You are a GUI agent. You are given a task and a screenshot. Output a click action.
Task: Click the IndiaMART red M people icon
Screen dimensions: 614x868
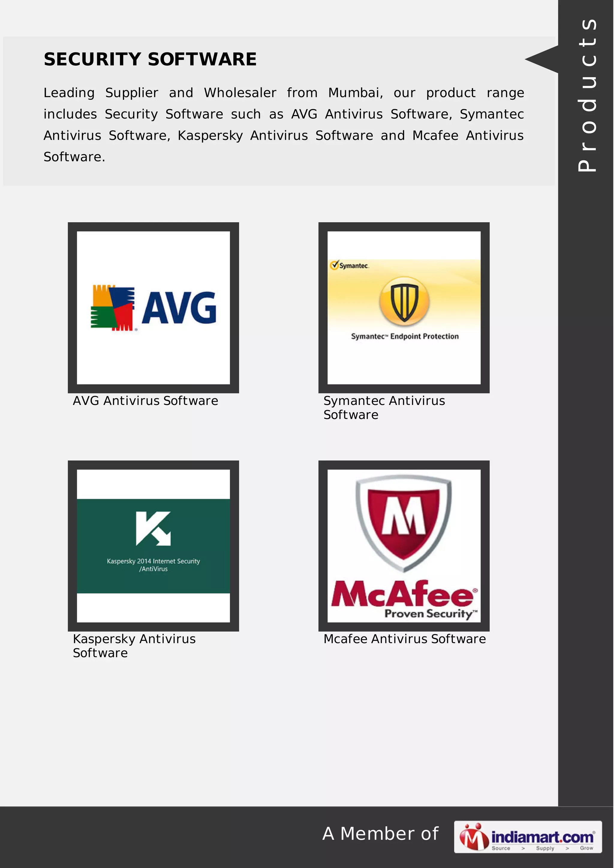coord(474,837)
